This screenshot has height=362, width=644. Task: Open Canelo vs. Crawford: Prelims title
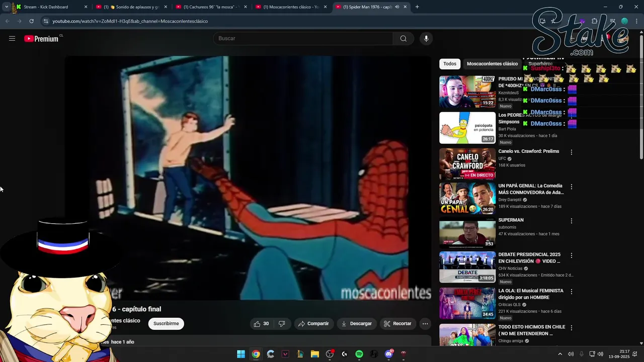(529, 151)
